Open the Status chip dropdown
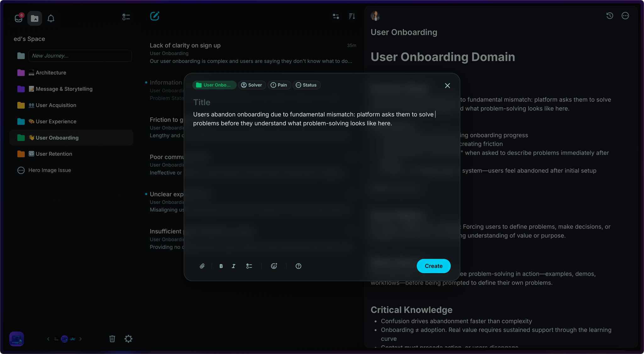This screenshot has height=354, width=644. coord(306,85)
